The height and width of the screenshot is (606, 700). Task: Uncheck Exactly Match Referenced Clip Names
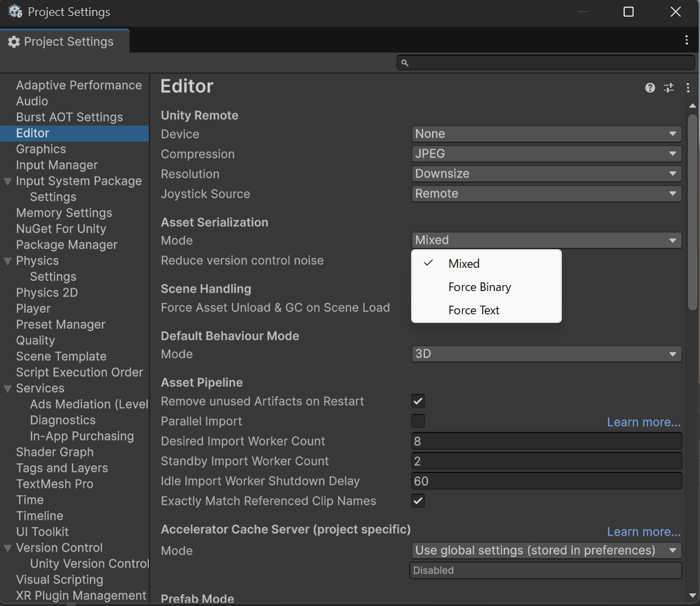pos(418,500)
